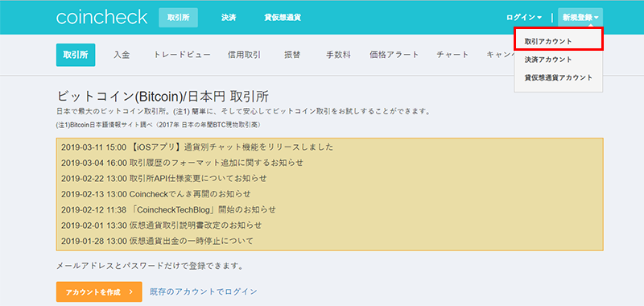The width and height of the screenshot is (644, 306).
Task: Click メールアドレスとパスワードだけで登録できます text
Action: click(x=150, y=267)
